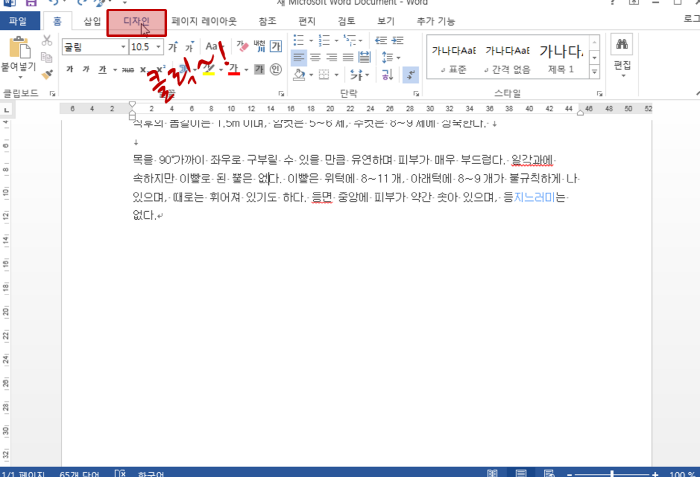Screen dimensions: 700x477
Task: Click the ruler tab selector box
Action: point(6,110)
